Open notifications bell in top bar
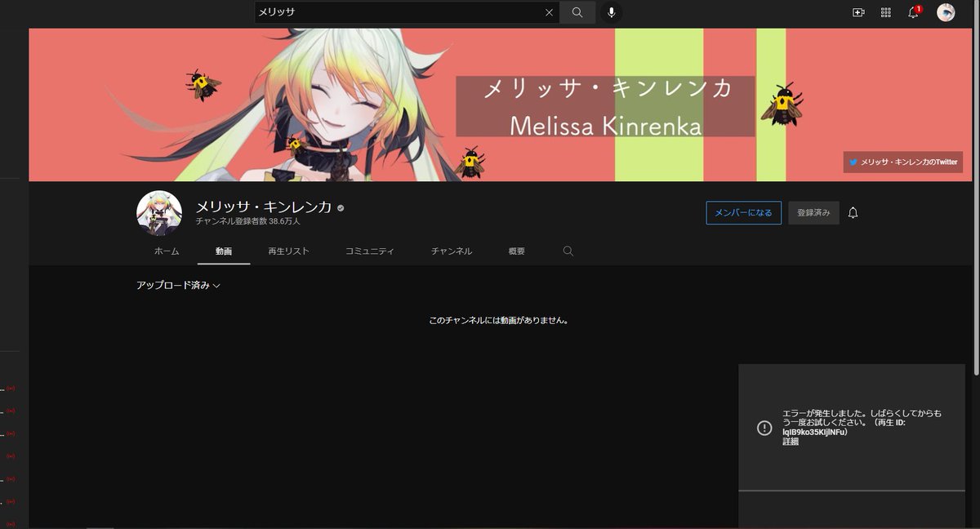Image resolution: width=980 pixels, height=529 pixels. click(x=914, y=12)
